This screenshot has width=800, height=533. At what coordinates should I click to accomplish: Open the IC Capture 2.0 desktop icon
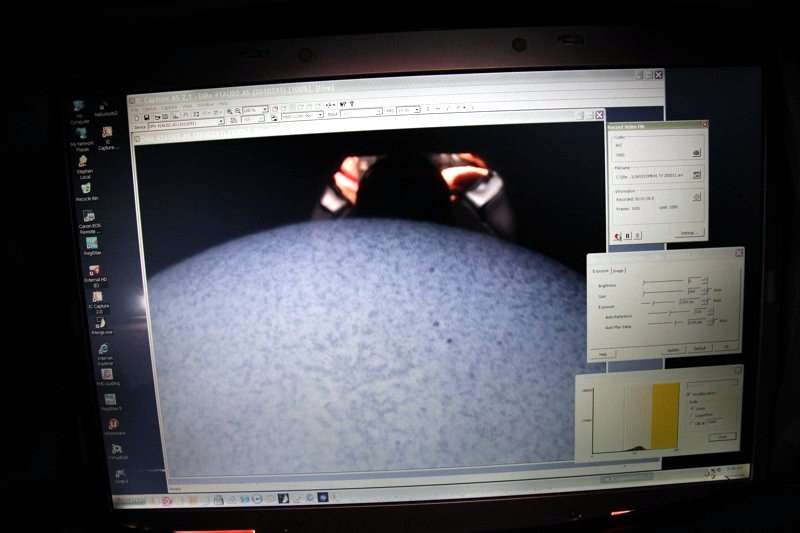tap(98, 302)
